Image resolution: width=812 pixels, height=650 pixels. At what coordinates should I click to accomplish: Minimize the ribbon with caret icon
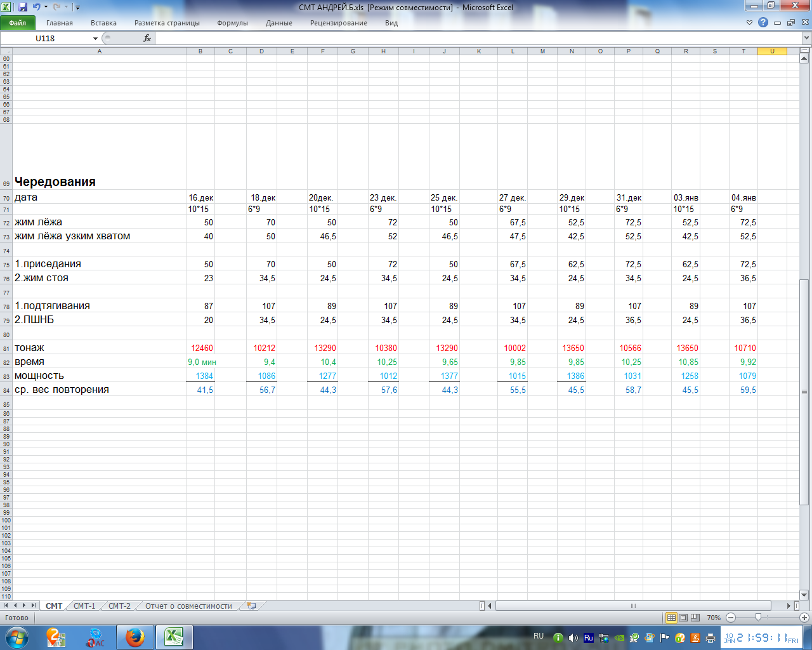pos(749,23)
